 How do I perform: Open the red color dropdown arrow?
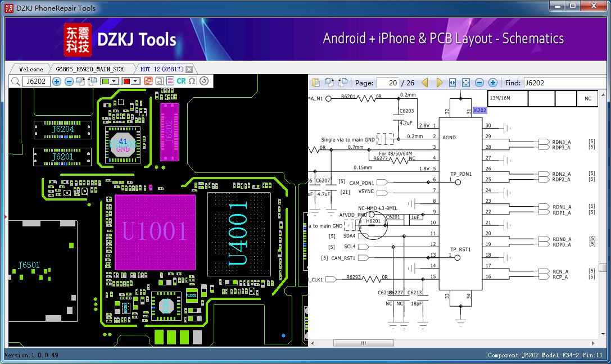point(135,81)
